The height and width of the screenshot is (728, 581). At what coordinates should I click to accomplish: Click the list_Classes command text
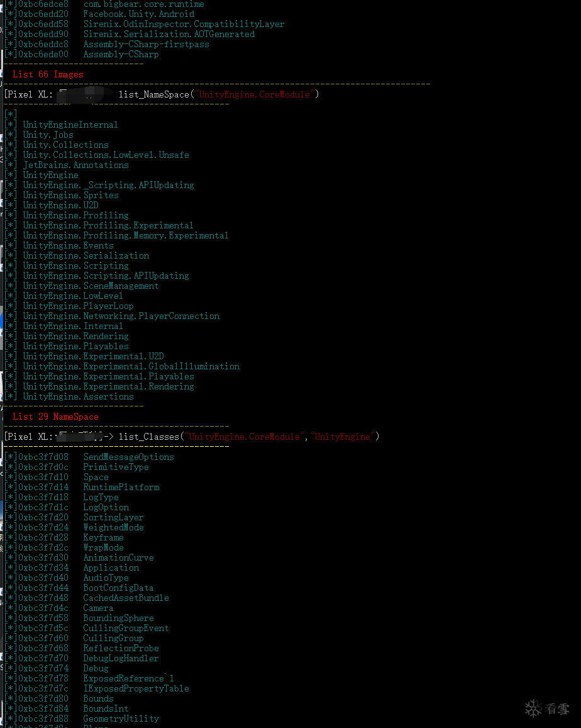pos(249,437)
